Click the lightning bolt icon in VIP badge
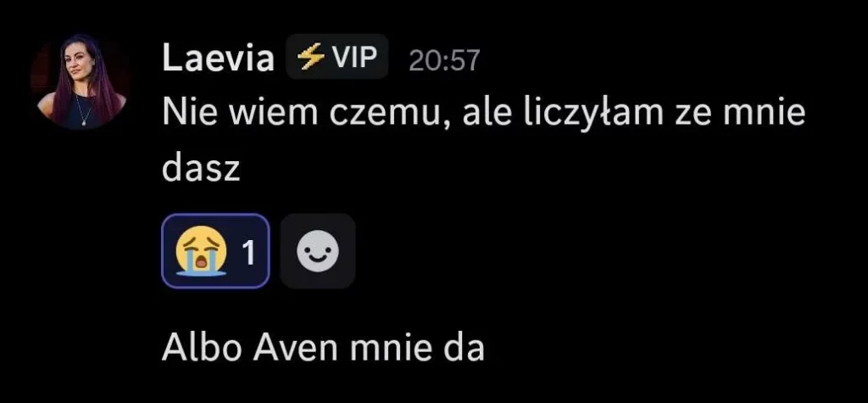 point(310,57)
